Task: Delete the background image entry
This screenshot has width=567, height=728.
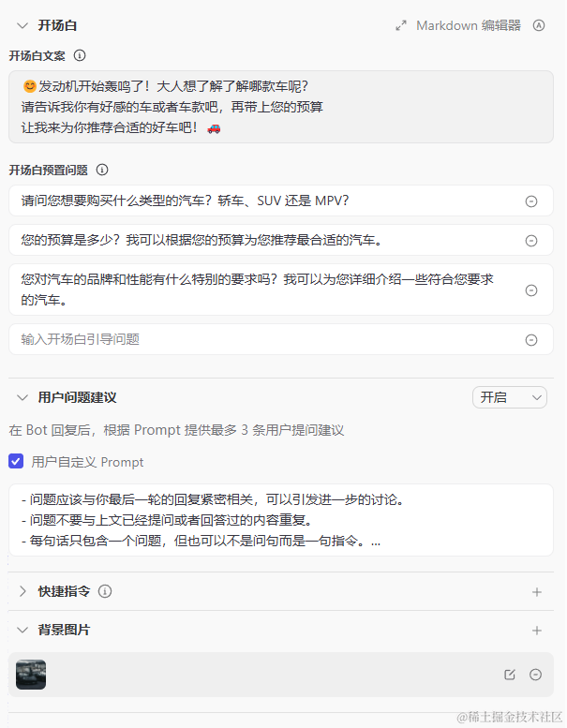Action: click(535, 675)
